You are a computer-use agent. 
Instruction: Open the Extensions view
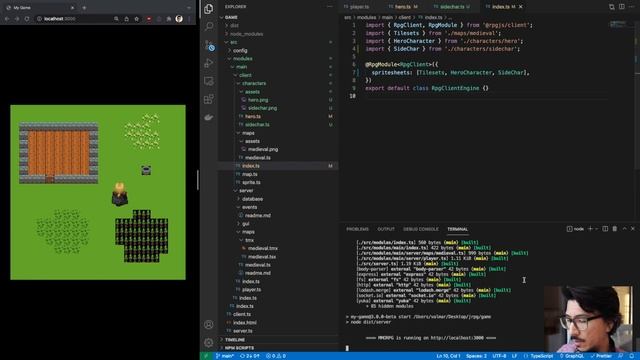[x=209, y=99]
